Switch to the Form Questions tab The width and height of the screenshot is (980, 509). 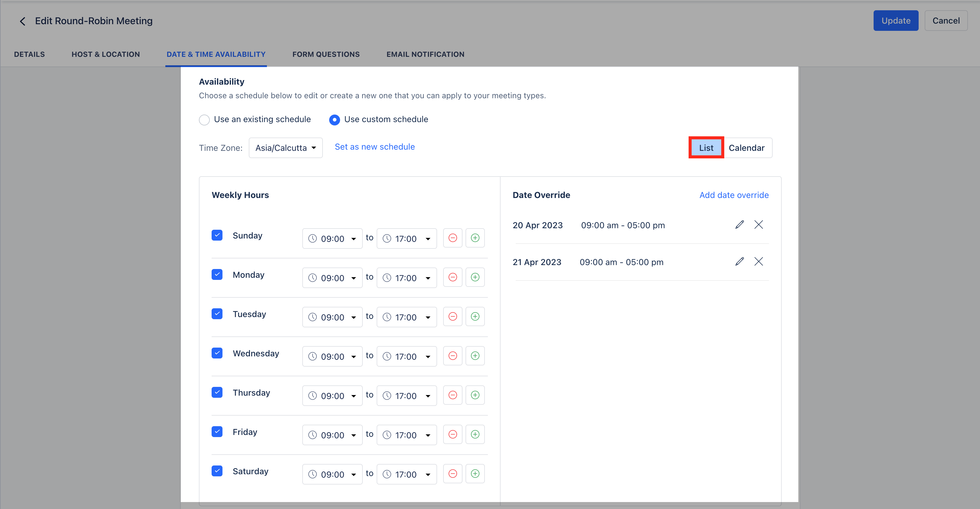click(326, 54)
